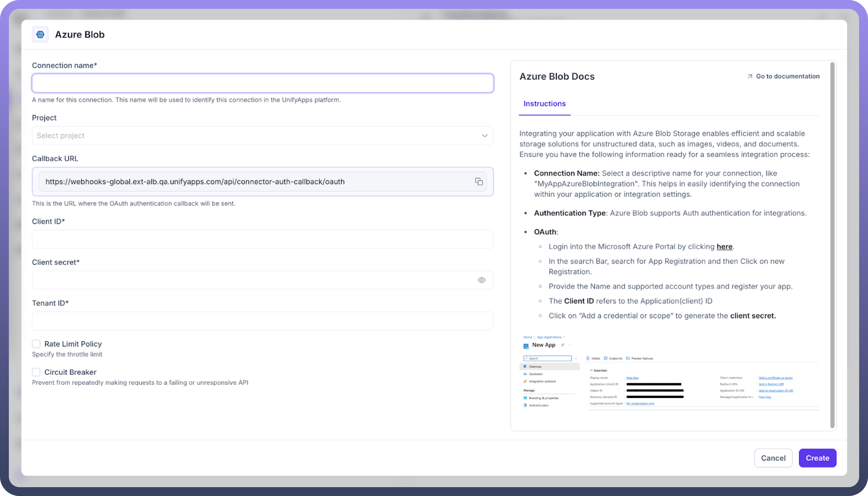Click into the Tenant ID field

(263, 321)
